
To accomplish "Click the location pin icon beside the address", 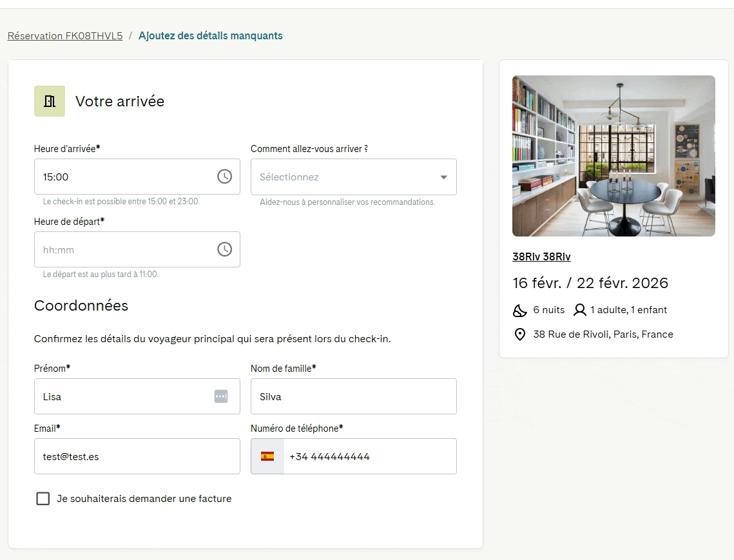I will (519, 334).
